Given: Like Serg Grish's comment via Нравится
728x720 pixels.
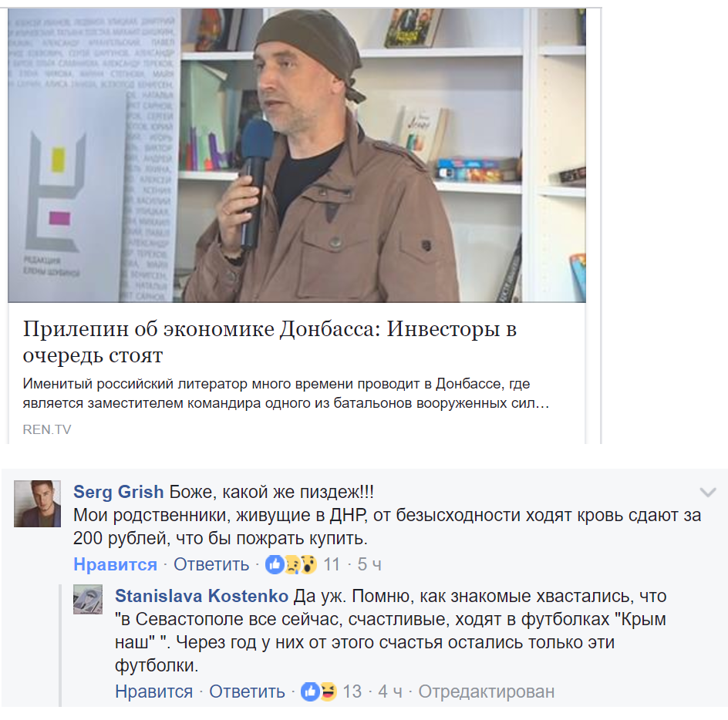Looking at the screenshot, I should point(115,564).
